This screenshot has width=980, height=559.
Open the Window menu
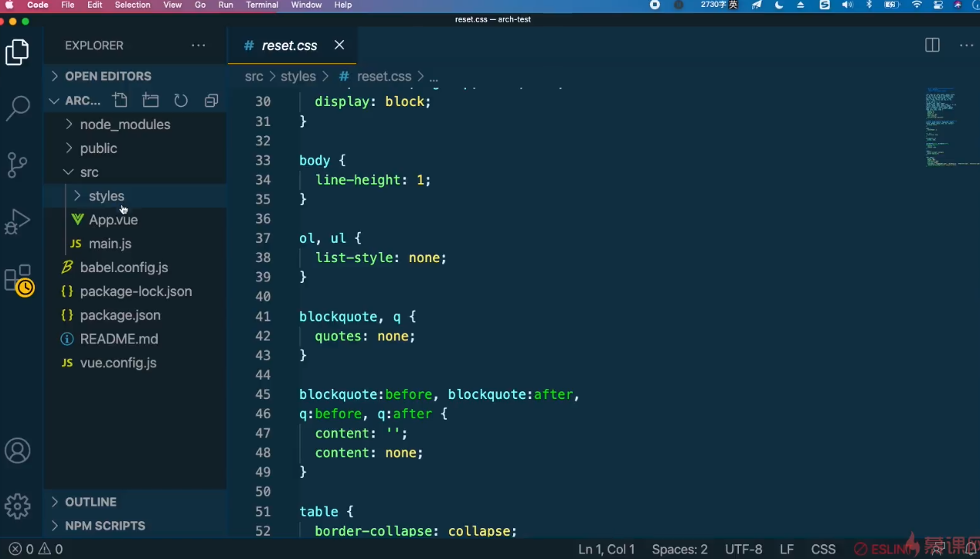[x=307, y=5]
